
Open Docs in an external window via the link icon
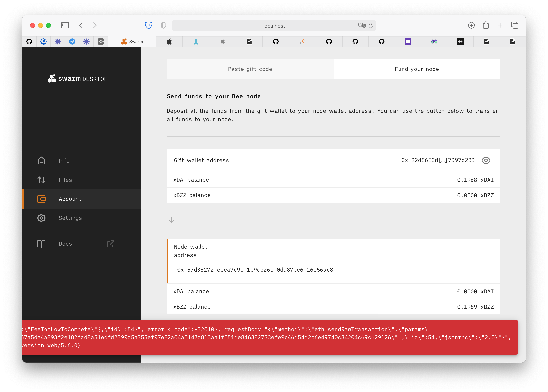[x=110, y=244]
